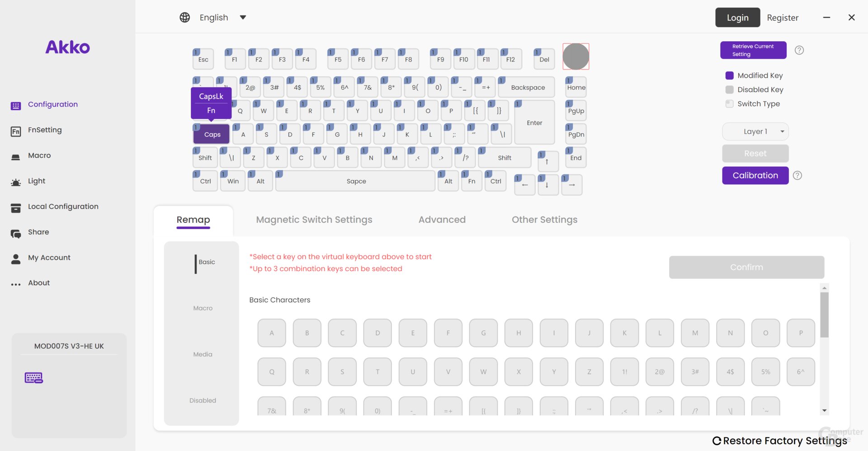
Task: Choose 6^ in Basic Characters
Action: click(801, 372)
